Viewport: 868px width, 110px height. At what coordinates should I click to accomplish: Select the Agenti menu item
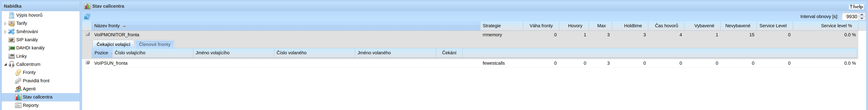click(29, 89)
